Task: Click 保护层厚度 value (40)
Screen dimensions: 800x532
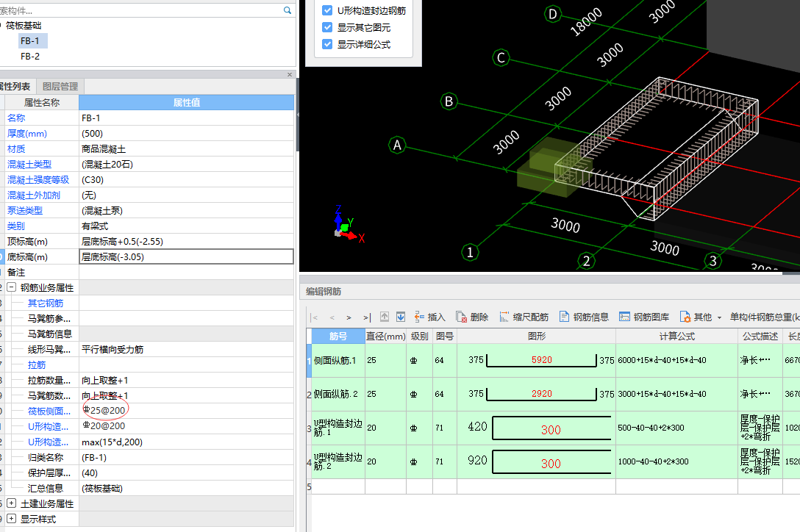Action: pyautogui.click(x=89, y=472)
